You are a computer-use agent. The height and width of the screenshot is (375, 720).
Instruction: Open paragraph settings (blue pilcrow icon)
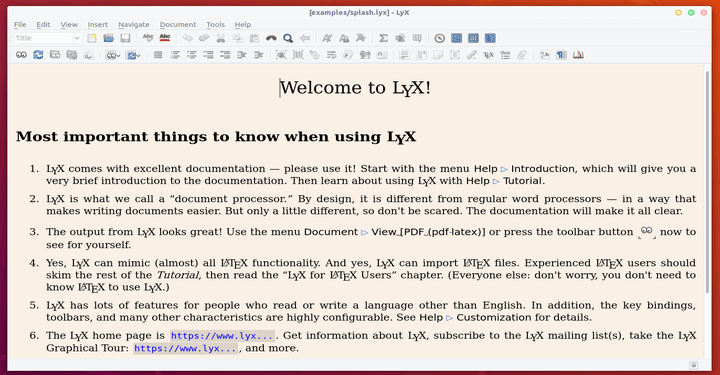tap(561, 55)
